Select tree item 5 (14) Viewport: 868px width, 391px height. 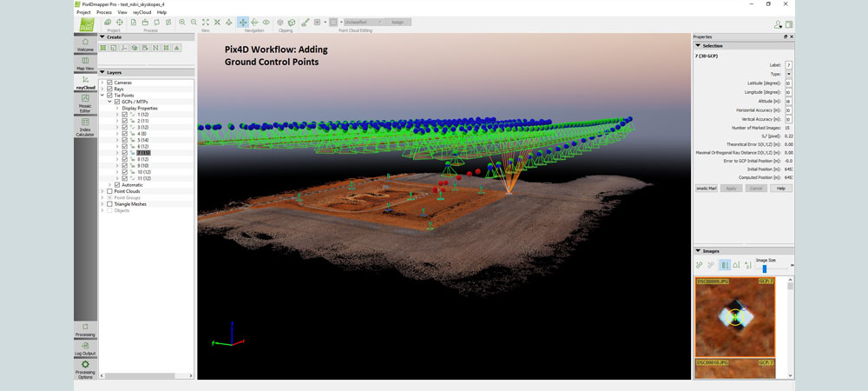tap(143, 140)
